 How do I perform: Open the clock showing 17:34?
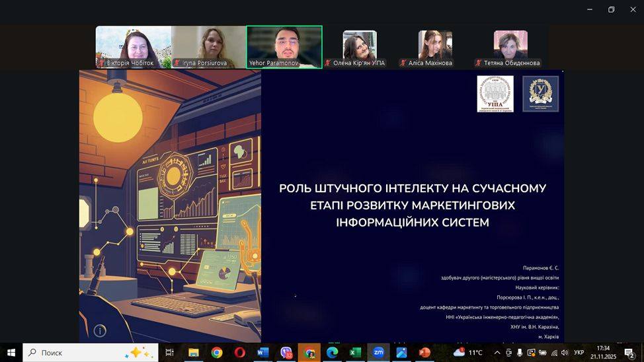click(x=603, y=353)
